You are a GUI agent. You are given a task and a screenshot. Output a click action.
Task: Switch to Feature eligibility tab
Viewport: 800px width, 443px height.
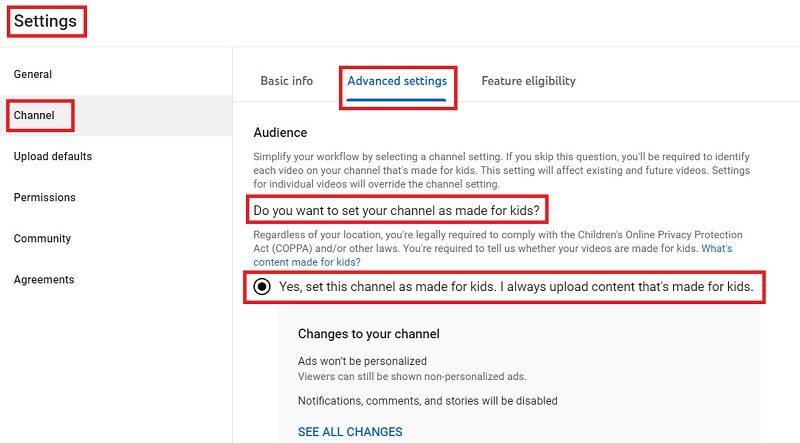point(528,81)
